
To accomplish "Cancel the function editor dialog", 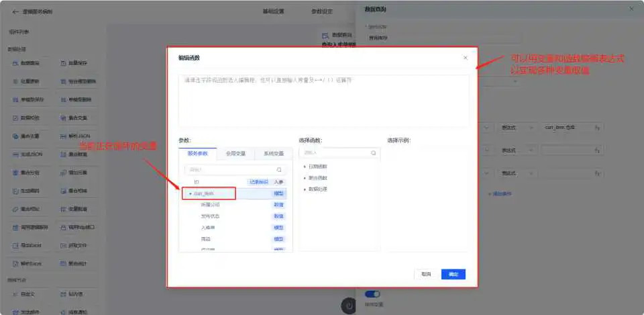I will click(x=426, y=274).
